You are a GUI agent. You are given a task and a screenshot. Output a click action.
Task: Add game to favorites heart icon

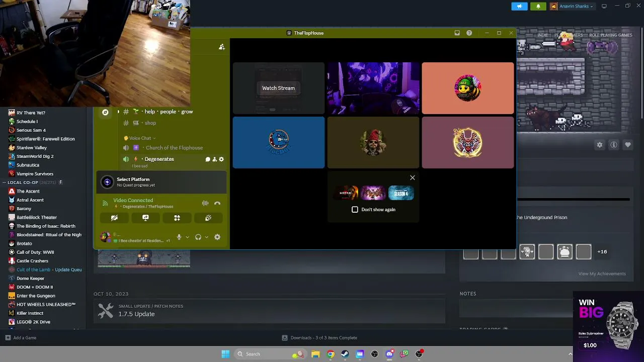pos(628,145)
